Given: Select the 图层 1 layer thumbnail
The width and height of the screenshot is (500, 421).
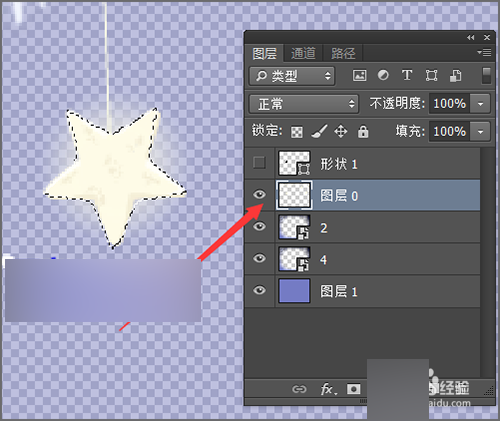Looking at the screenshot, I should click(294, 291).
